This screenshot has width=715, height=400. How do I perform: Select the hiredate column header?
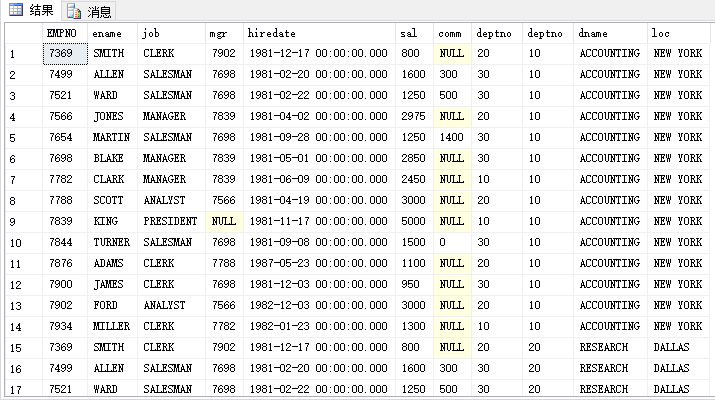[320, 33]
